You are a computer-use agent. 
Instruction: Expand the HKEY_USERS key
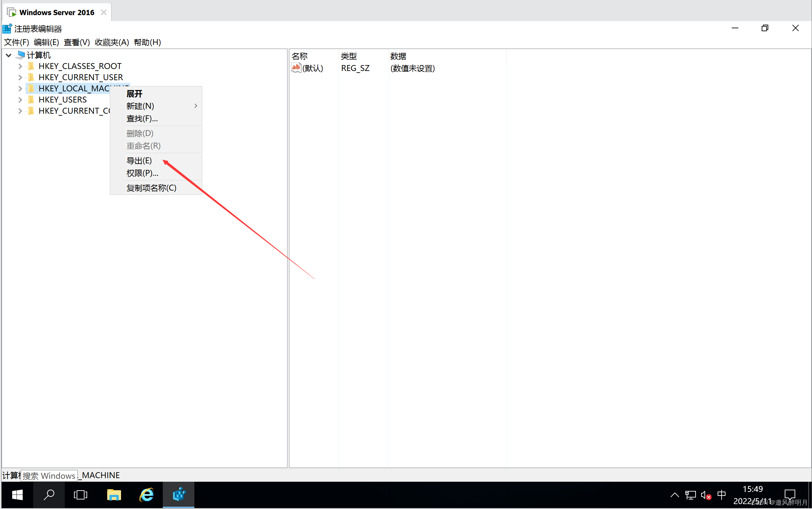[20, 100]
